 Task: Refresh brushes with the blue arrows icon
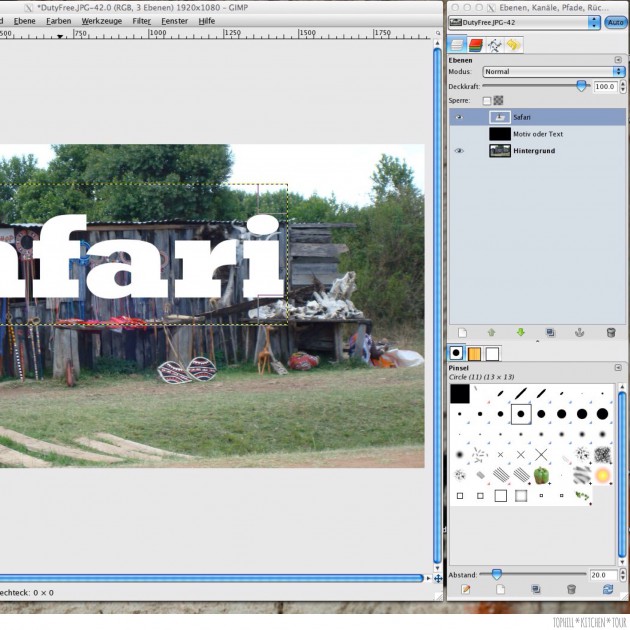click(608, 589)
